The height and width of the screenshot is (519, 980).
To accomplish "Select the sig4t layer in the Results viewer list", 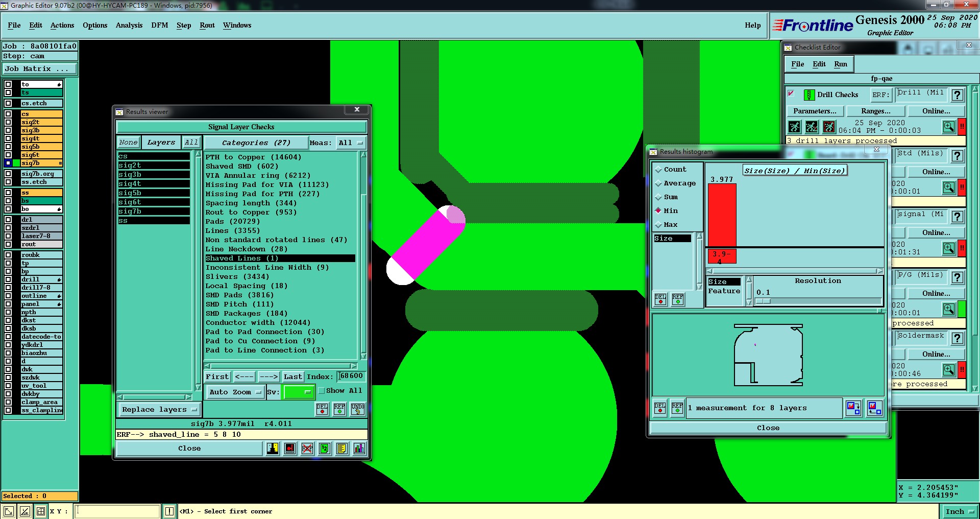I will (154, 184).
